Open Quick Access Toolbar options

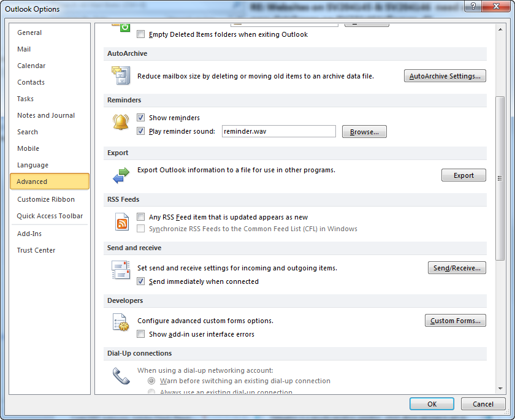pos(50,216)
